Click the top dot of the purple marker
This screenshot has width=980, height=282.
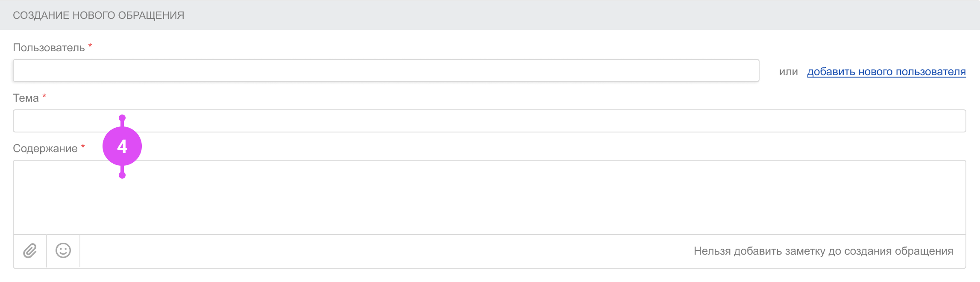coord(122,118)
